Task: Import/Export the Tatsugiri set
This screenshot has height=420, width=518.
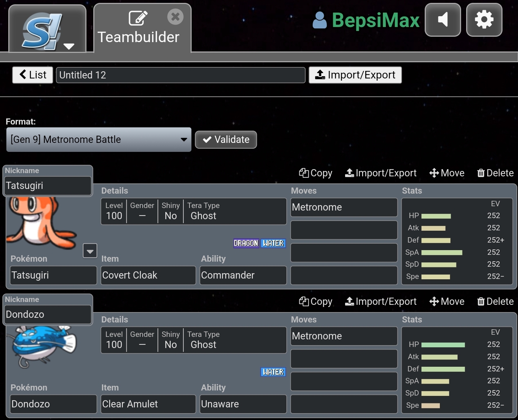Action: (381, 173)
